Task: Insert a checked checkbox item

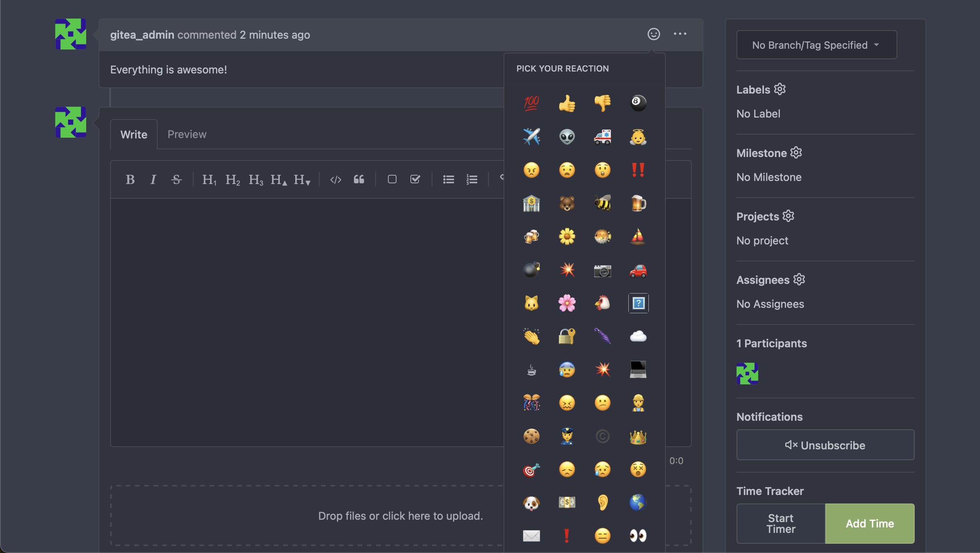Action: pyautogui.click(x=415, y=179)
